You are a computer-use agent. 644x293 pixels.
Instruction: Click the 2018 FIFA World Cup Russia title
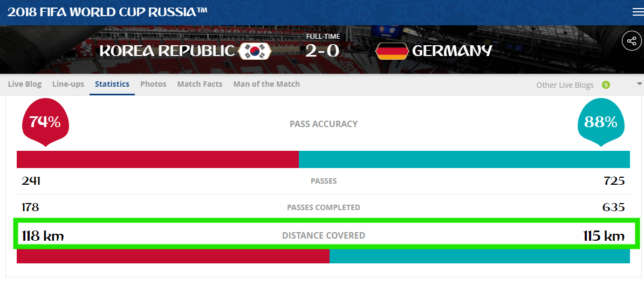point(107,12)
